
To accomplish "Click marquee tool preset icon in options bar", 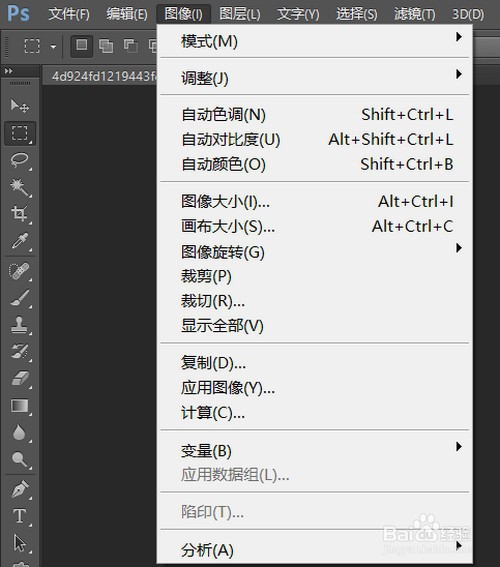I will tap(32, 46).
